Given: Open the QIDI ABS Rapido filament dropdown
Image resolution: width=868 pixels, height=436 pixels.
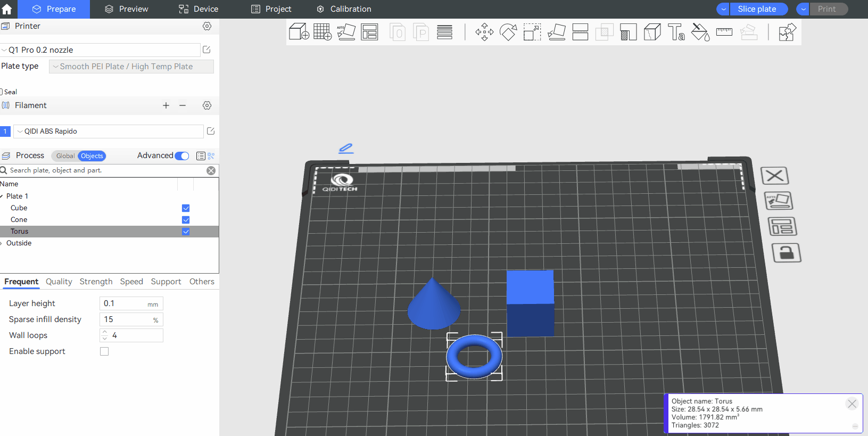Looking at the screenshot, I should [109, 131].
